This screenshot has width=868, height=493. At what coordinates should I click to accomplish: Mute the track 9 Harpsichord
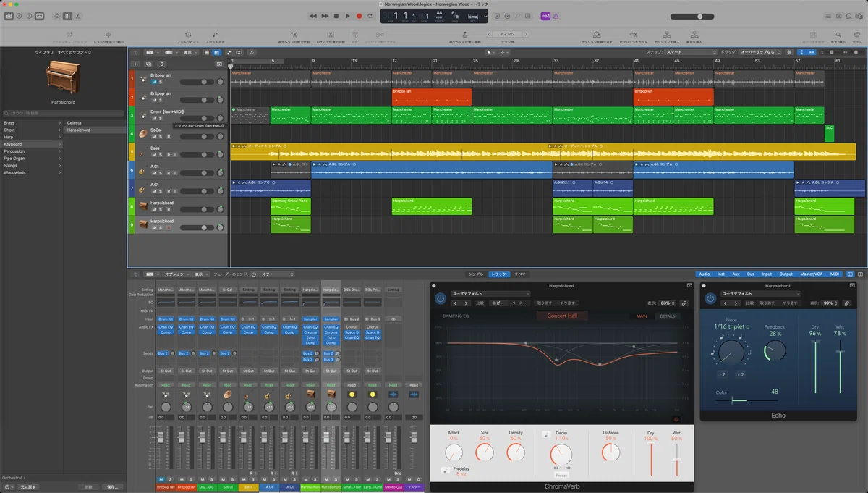[x=153, y=227]
